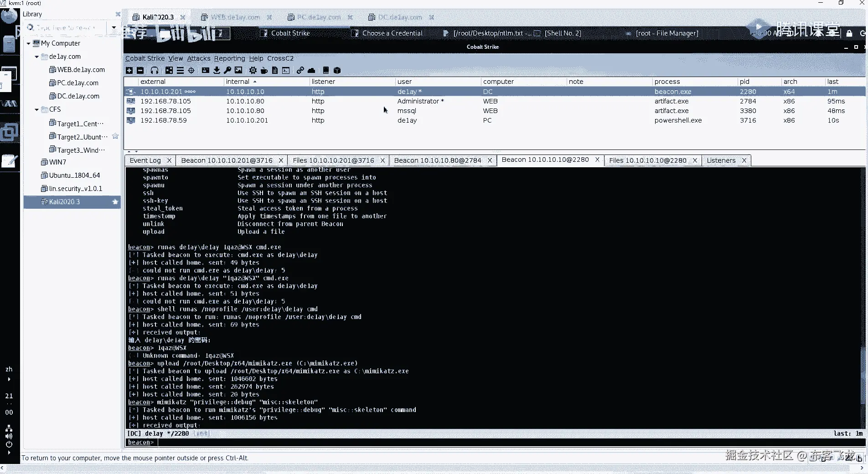868x474 pixels.
Task: Open the Attacks menu
Action: (x=199, y=58)
